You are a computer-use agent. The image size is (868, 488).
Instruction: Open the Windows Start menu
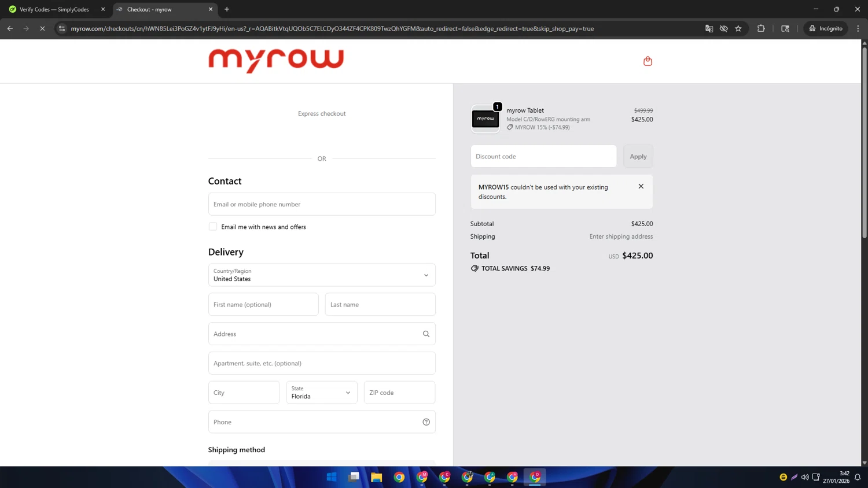[332, 477]
